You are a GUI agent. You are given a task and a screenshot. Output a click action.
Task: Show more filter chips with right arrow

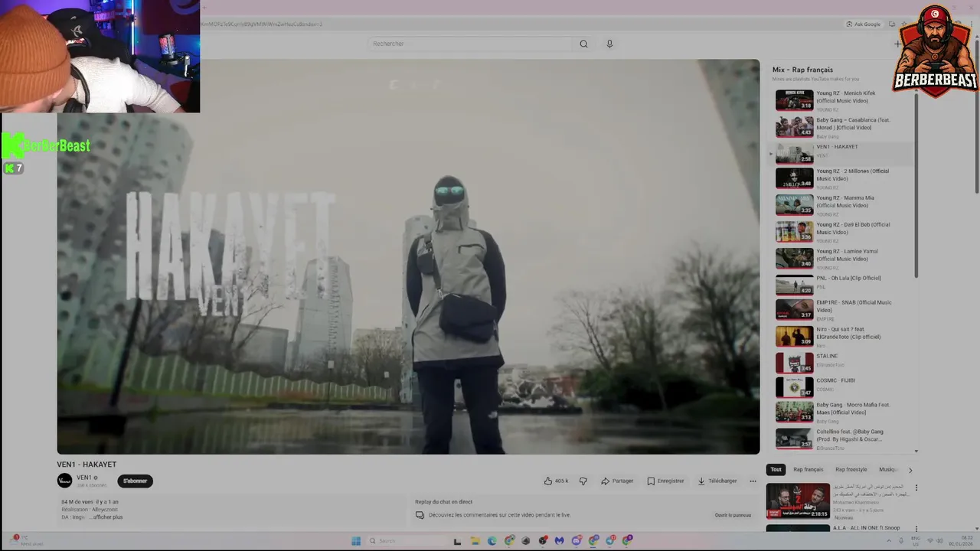910,470
